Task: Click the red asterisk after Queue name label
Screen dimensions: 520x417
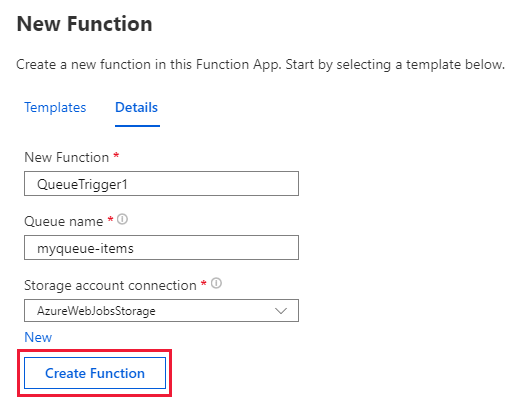Action: pos(110,219)
